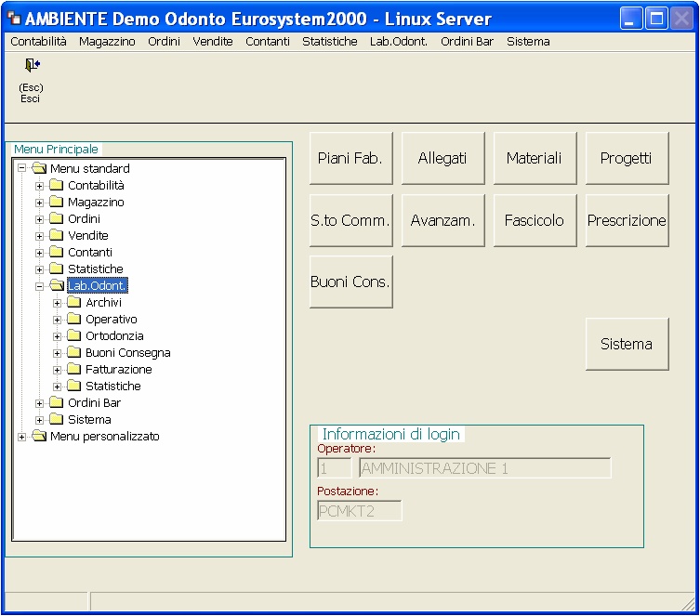700x616 pixels.
Task: Select the Menu personalizzato tree label
Action: point(104,437)
